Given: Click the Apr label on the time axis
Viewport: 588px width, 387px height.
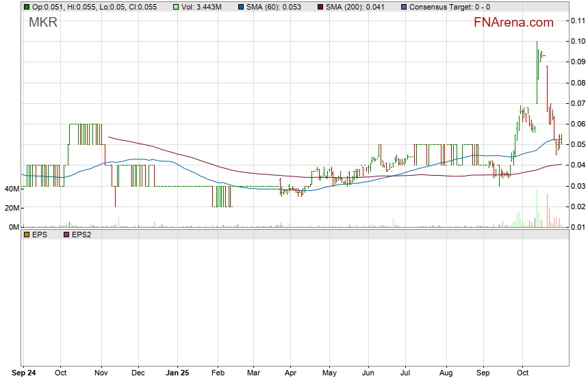Looking at the screenshot, I should point(290,374).
